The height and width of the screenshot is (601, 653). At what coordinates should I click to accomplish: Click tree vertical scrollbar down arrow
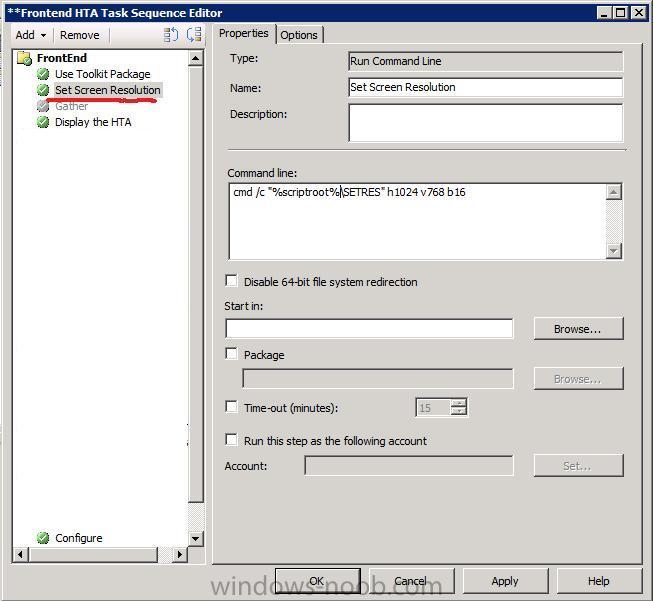coord(195,538)
